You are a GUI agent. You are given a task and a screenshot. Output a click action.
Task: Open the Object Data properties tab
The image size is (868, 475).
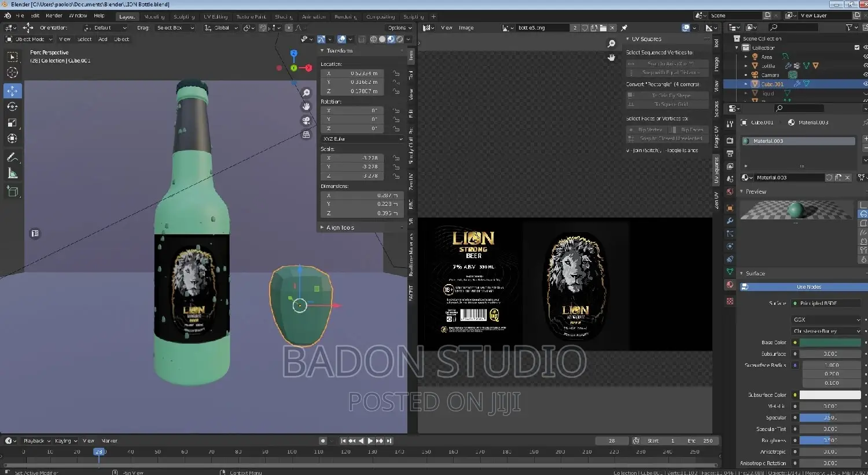(x=730, y=271)
